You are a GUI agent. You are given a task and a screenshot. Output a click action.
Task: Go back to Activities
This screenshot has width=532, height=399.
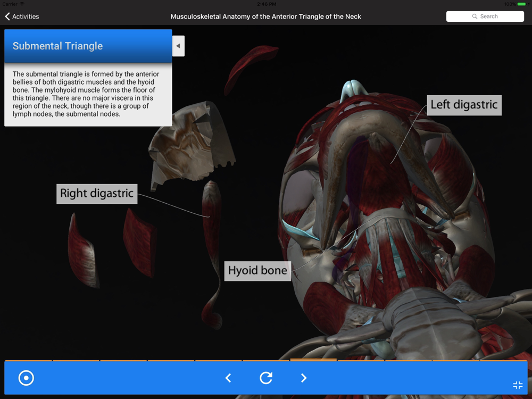click(x=22, y=16)
